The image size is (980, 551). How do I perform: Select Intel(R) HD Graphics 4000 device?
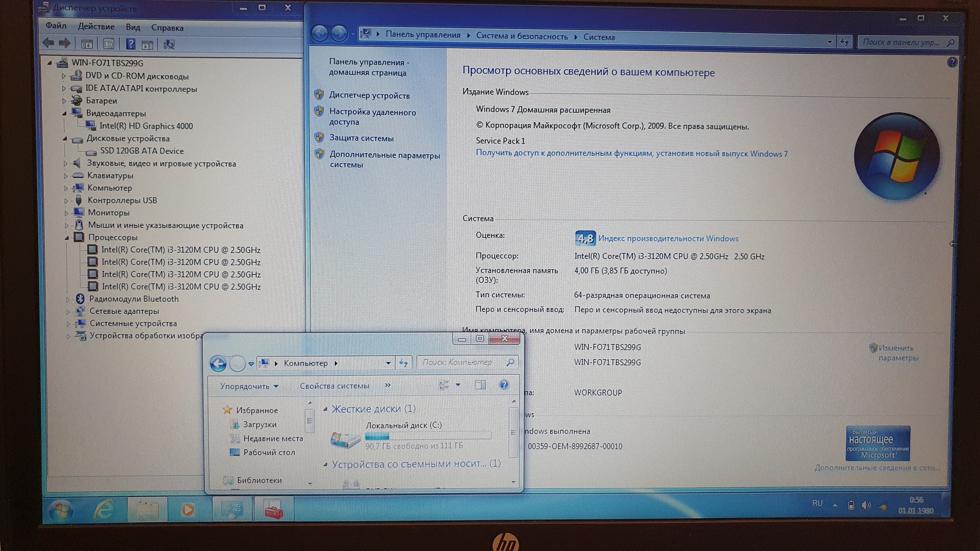[x=146, y=126]
